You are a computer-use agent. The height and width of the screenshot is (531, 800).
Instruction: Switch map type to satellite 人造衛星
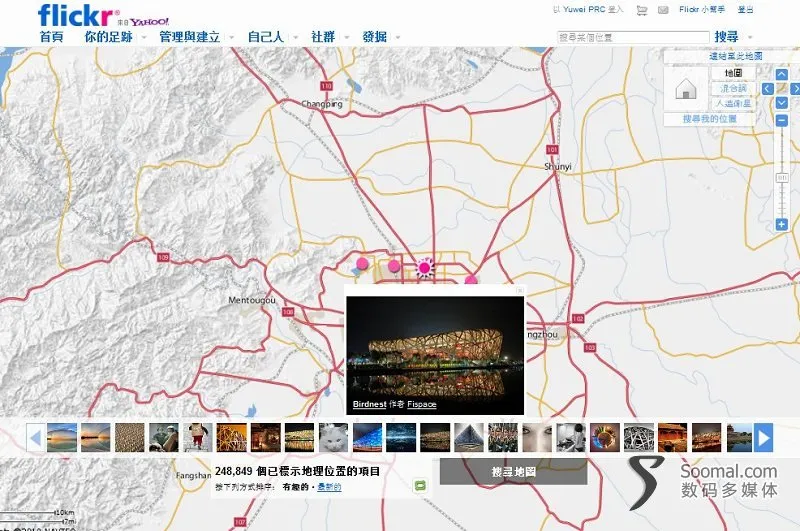pos(733,104)
